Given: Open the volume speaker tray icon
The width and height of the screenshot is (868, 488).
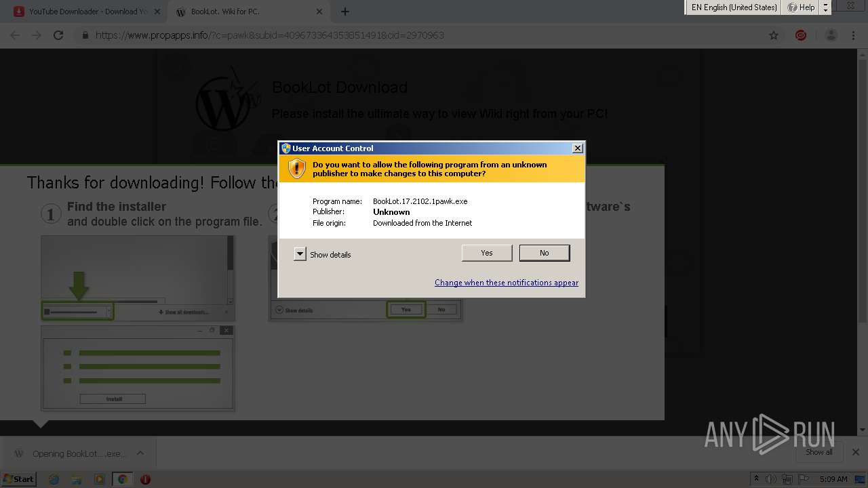Looking at the screenshot, I should click(x=772, y=479).
